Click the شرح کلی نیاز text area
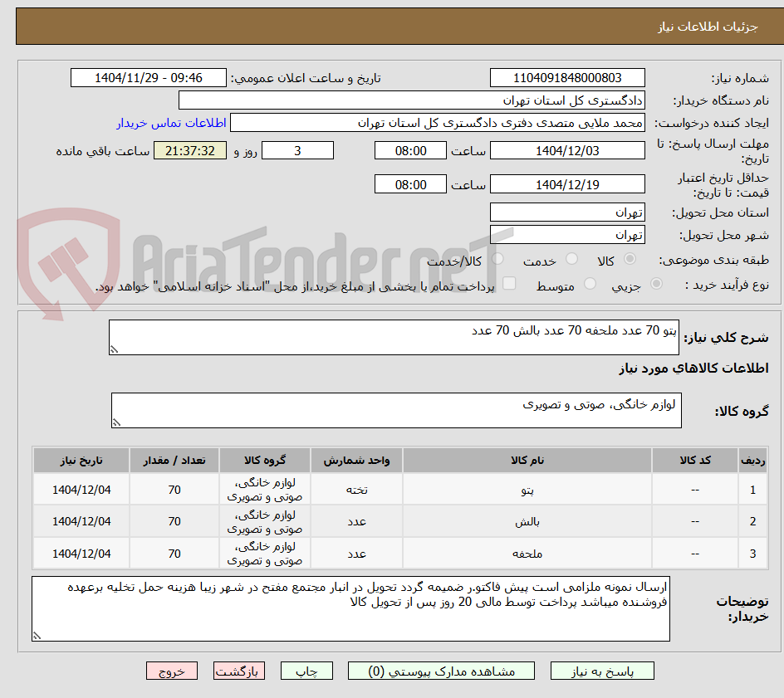The image size is (784, 698). point(394,338)
